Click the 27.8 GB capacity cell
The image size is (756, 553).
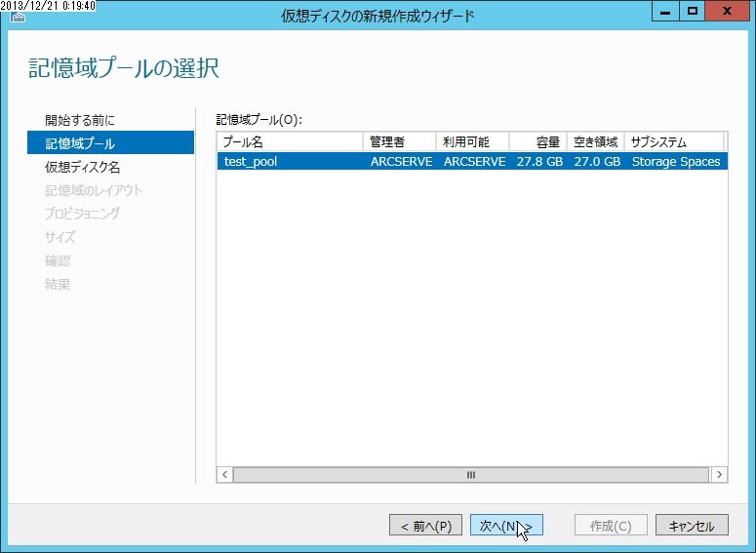[x=539, y=161]
